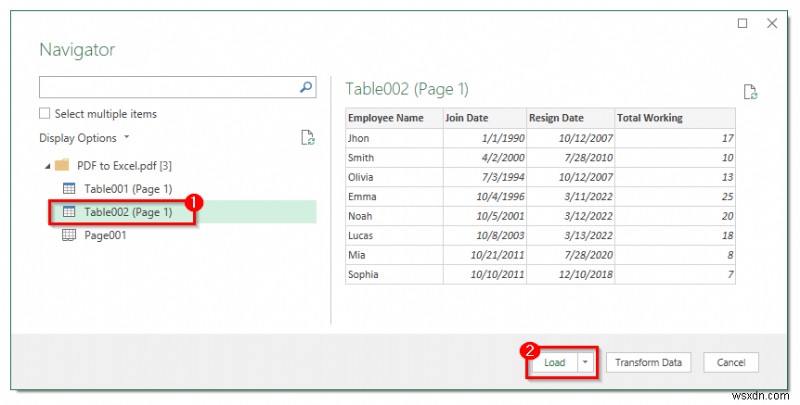Click the 3/12/2022 resign date cell
Screen dimensions: 800x405
[570, 216]
